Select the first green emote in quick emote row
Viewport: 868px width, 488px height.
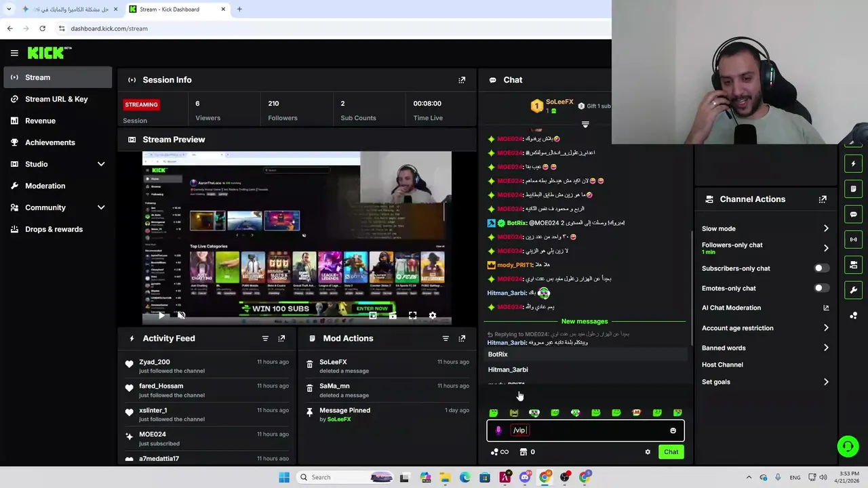click(x=494, y=413)
